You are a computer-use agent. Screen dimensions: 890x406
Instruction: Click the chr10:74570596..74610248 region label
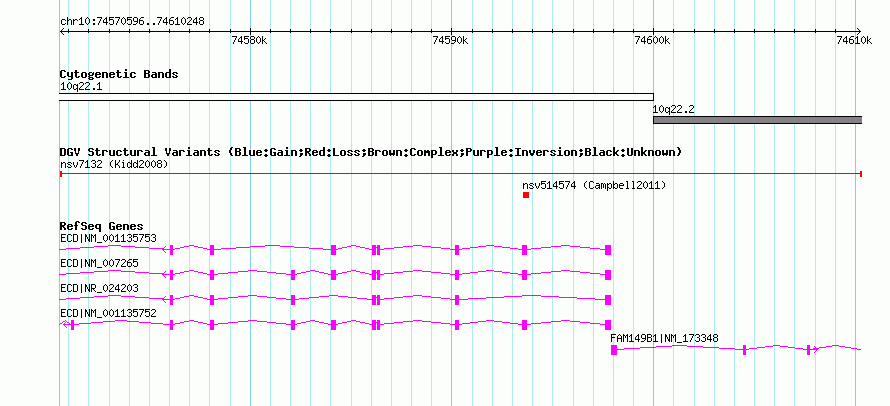click(132, 22)
